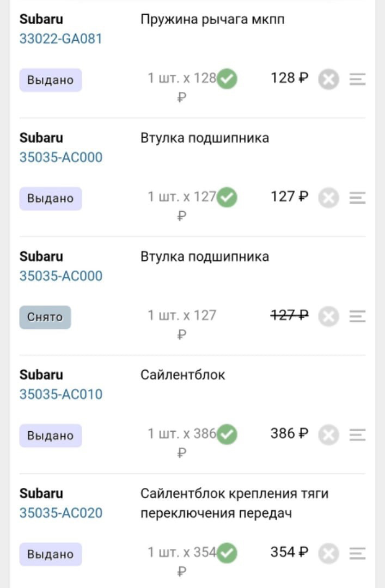Click the remove X next to 128 ₽
Image resolution: width=385 pixels, height=588 pixels.
click(x=328, y=79)
